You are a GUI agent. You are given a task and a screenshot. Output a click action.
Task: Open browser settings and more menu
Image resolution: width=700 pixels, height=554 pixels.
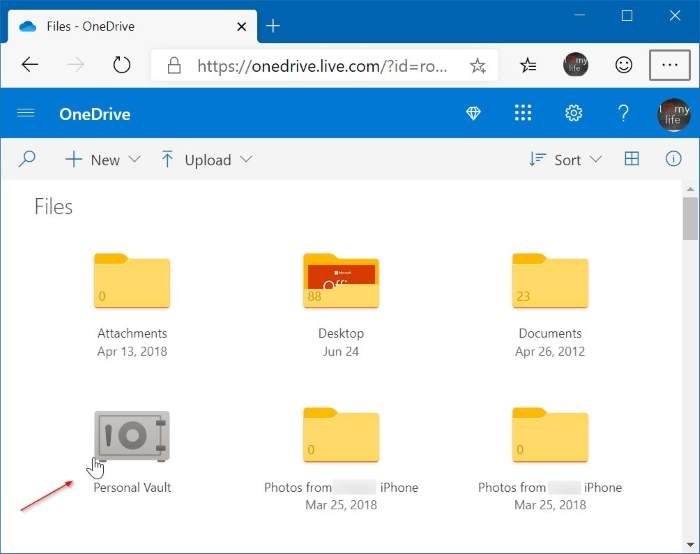(670, 65)
